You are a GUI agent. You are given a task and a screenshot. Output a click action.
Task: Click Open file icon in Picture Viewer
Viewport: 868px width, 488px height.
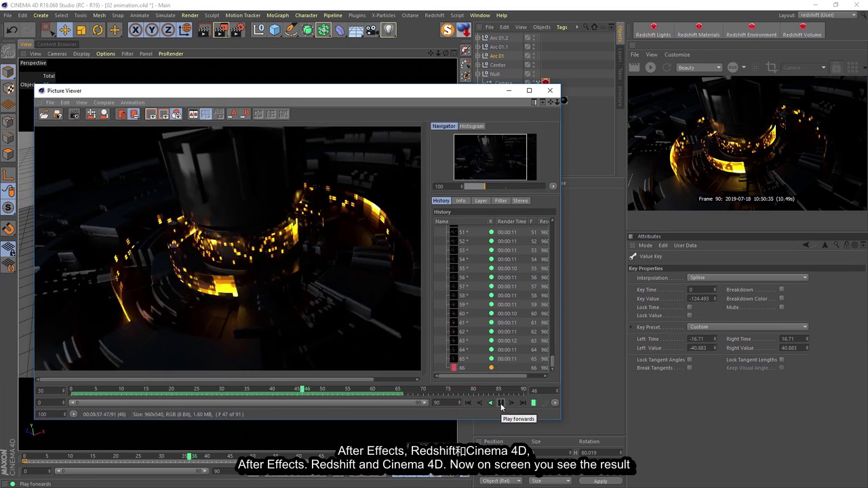[44, 114]
